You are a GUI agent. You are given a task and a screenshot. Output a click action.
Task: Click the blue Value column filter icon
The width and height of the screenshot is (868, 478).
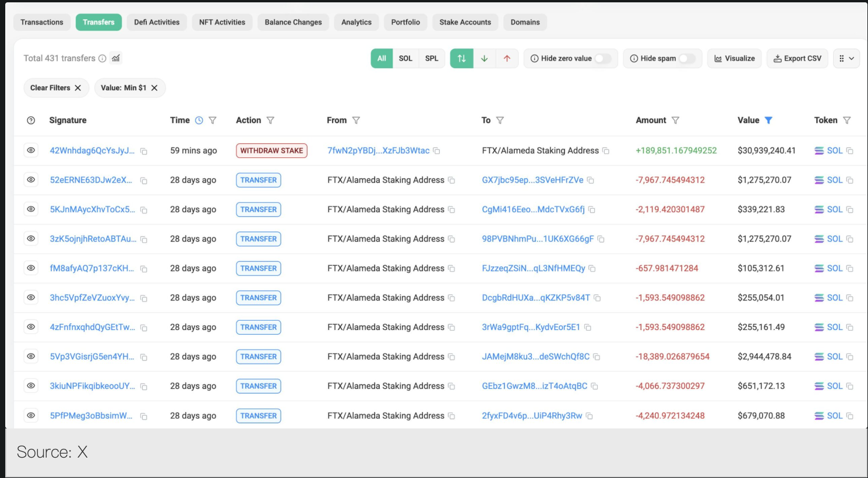tap(768, 120)
